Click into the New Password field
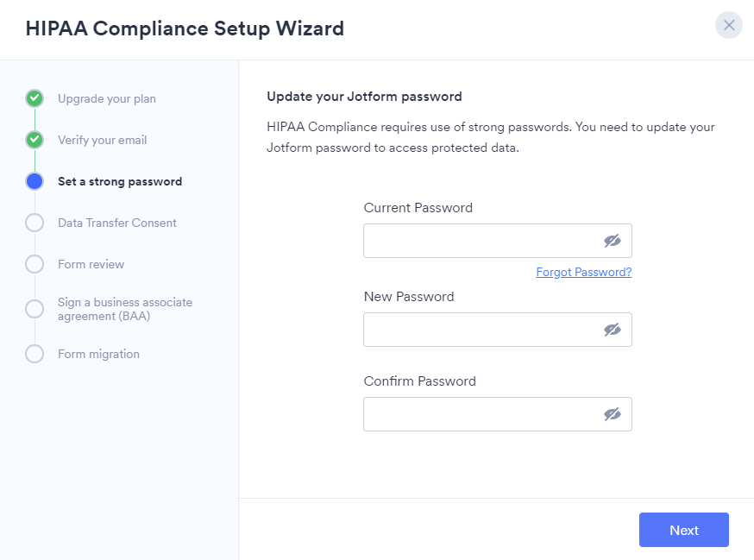The height and width of the screenshot is (560, 754). click(x=480, y=330)
